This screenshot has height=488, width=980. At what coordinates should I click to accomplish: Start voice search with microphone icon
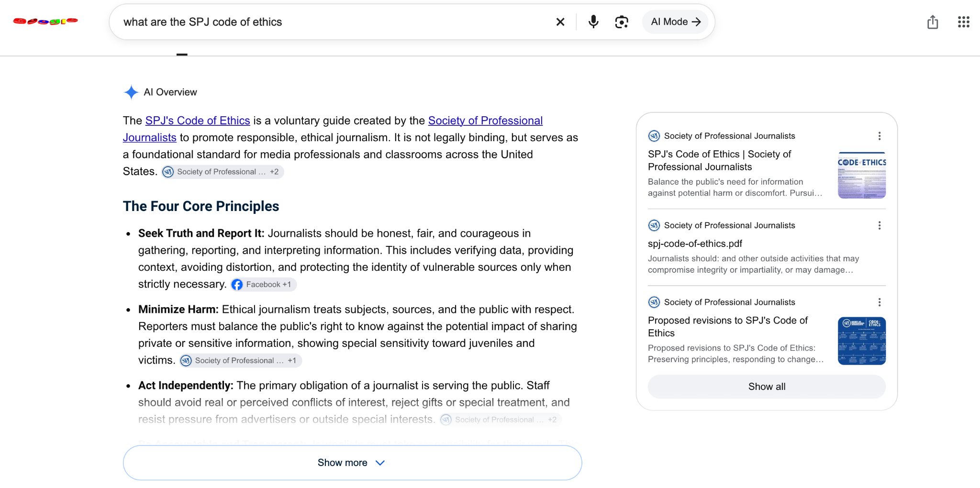coord(593,22)
